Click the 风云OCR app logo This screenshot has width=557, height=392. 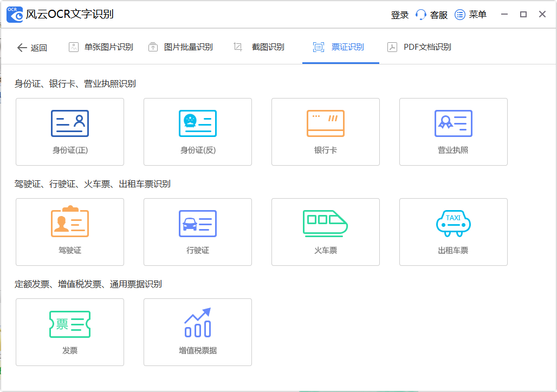pyautogui.click(x=15, y=15)
